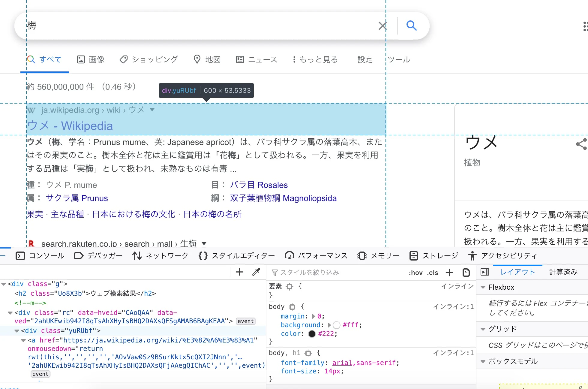Expand the margin shorthand arrow
The width and height of the screenshot is (588, 389).
click(x=313, y=316)
